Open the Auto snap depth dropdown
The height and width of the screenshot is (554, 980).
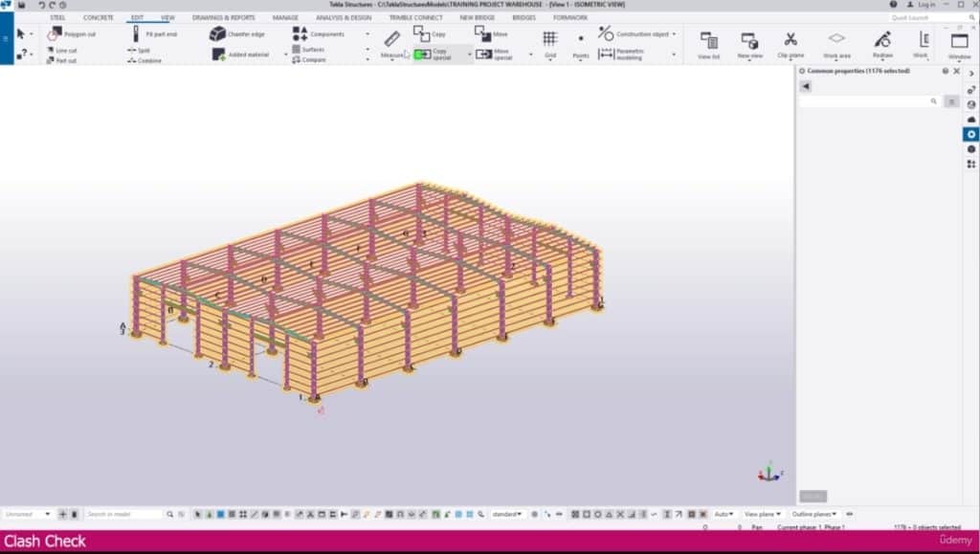724,514
